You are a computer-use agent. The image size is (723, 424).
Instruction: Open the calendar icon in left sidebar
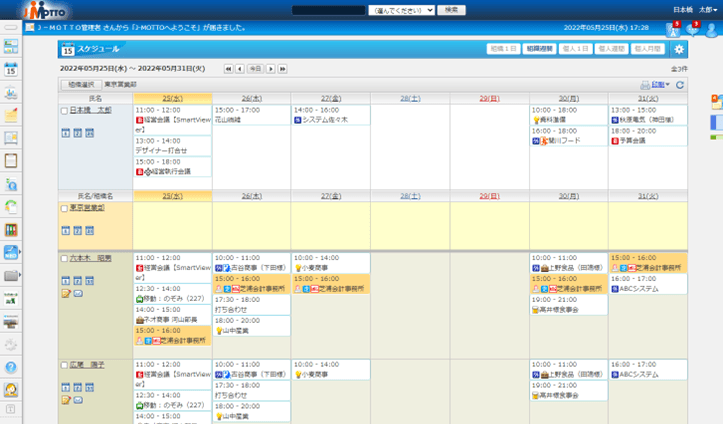[11, 69]
